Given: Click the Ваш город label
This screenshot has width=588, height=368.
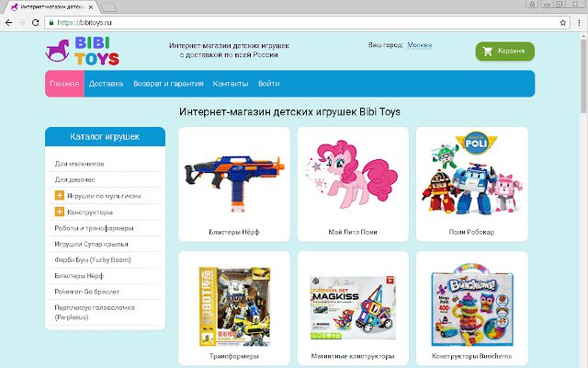Looking at the screenshot, I should (386, 45).
